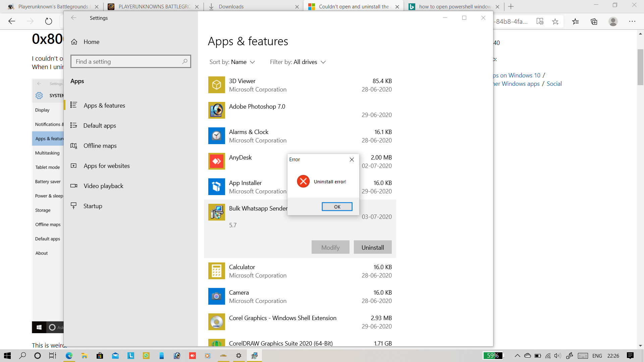Close the Uninstall error dialog with X
Screen dimensions: 644x362
pyautogui.click(x=352, y=160)
